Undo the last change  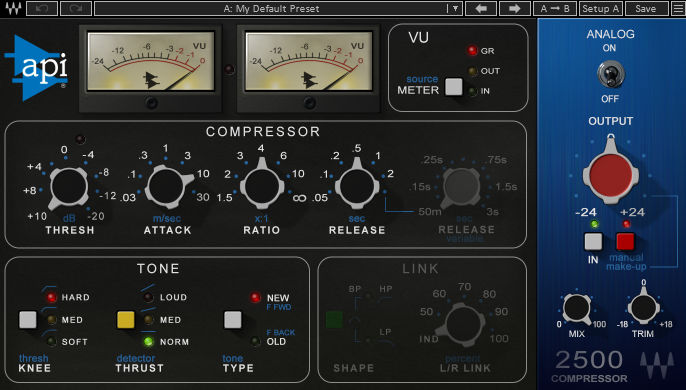pyautogui.click(x=42, y=8)
